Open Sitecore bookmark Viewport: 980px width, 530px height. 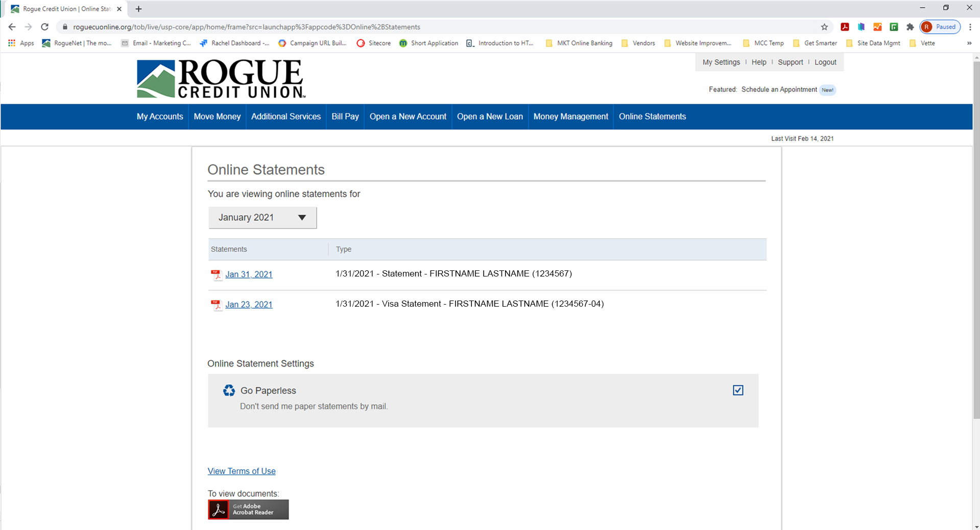pos(374,43)
